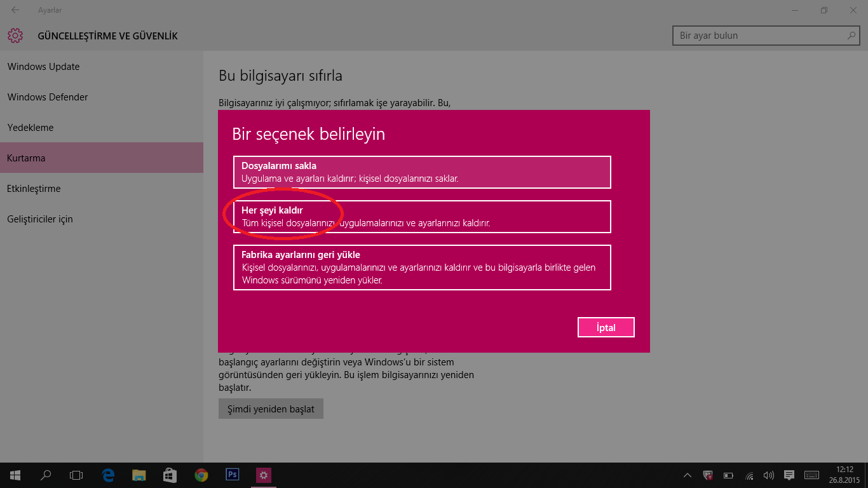Open the Geliştiriciler için page
Screen dimensions: 868x488
pos(40,219)
